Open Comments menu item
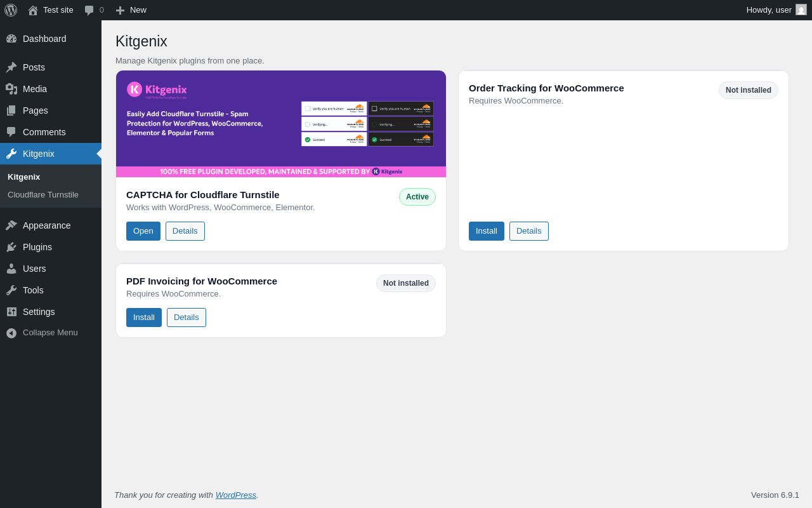The height and width of the screenshot is (508, 812). click(x=51, y=132)
